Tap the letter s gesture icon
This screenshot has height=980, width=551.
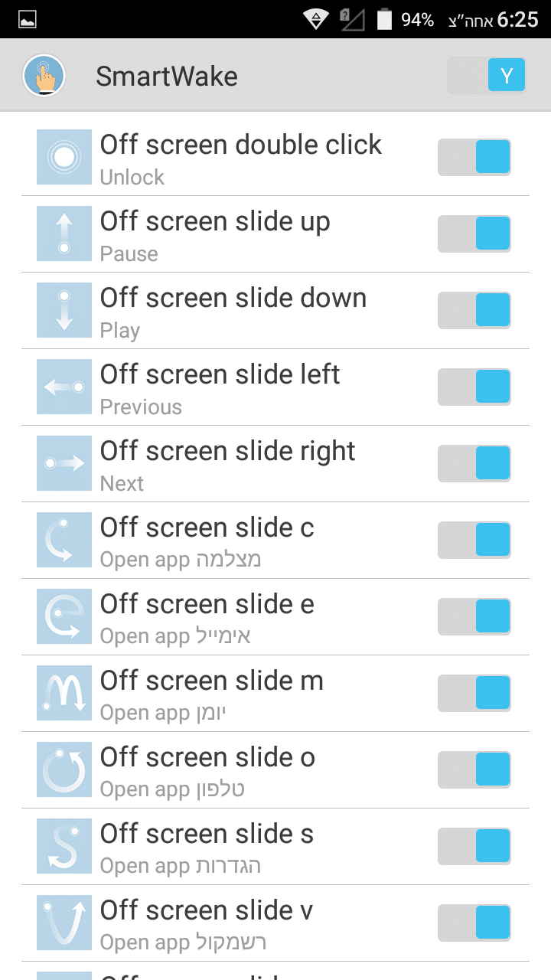pyautogui.click(x=64, y=847)
